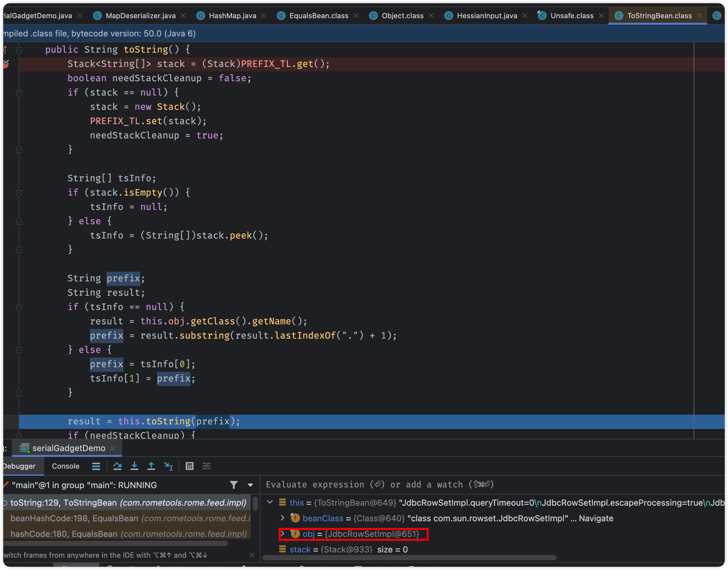Screen dimensions: 728x570
Task: Close the ToStringBean.class tab
Action: [700, 16]
